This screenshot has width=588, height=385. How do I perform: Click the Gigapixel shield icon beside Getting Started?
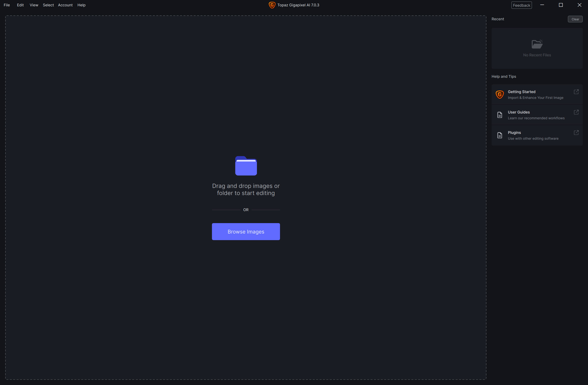pos(500,94)
